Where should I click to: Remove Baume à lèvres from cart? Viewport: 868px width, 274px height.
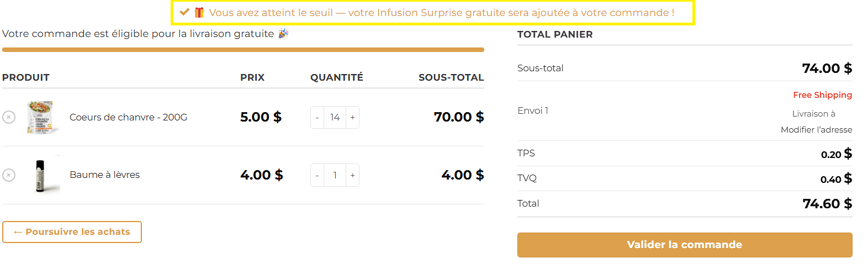(9, 175)
